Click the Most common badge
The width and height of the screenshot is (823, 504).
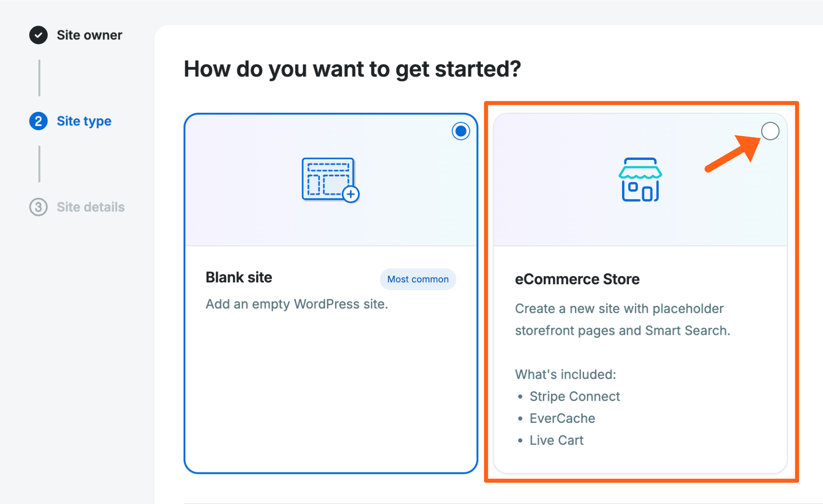417,279
